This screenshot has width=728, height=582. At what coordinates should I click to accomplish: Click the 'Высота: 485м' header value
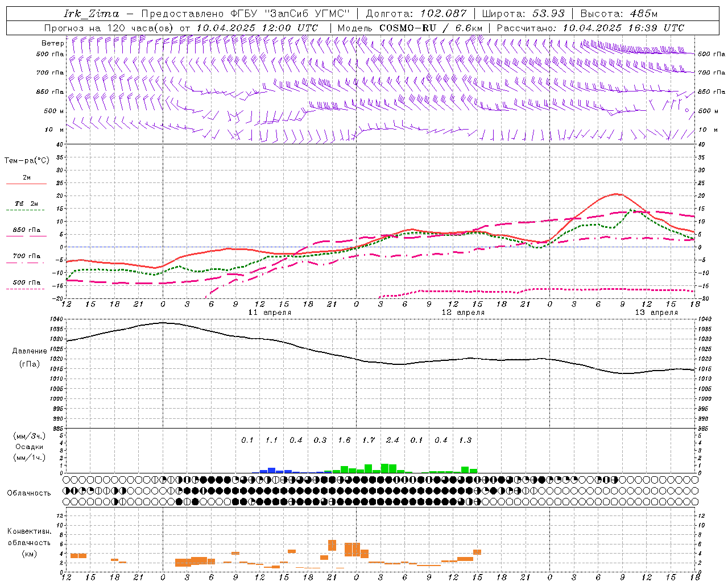[x=619, y=14]
